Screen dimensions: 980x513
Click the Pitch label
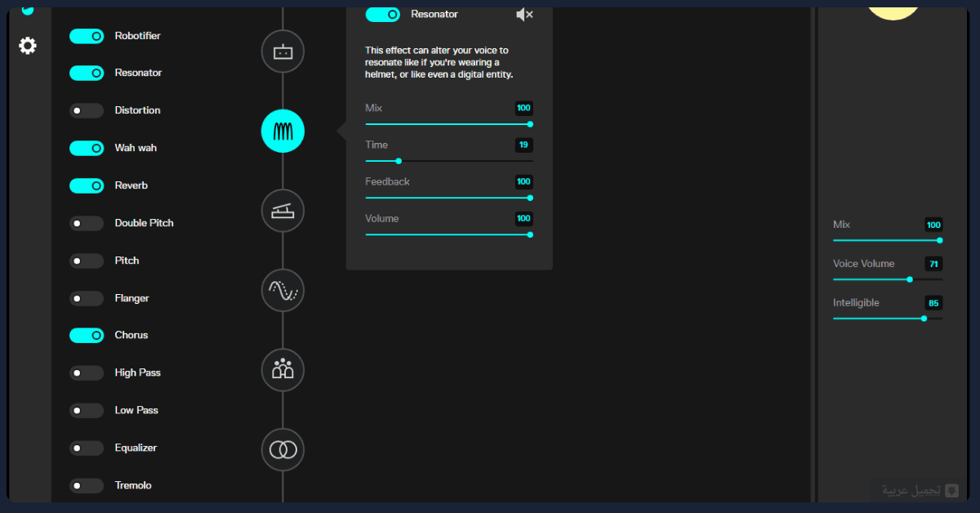click(x=127, y=261)
